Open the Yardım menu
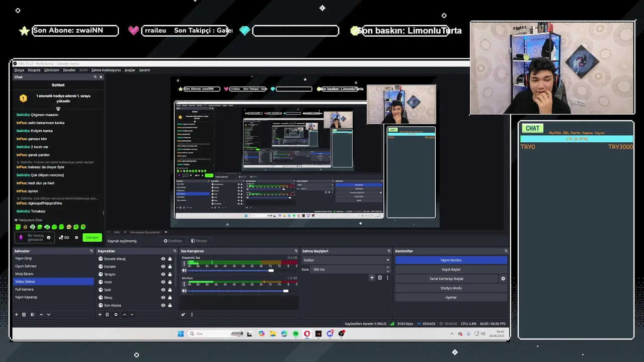The height and width of the screenshot is (362, 644). [x=144, y=70]
